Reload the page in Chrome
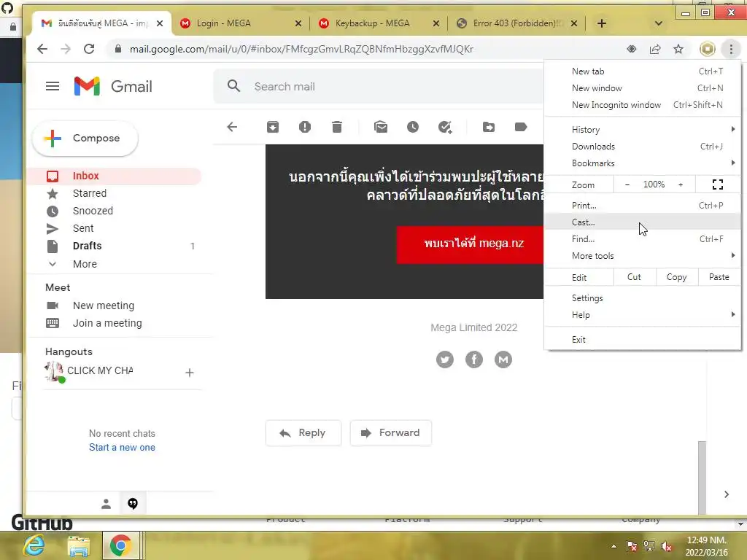Screen dimensions: 747x560 tap(89, 49)
